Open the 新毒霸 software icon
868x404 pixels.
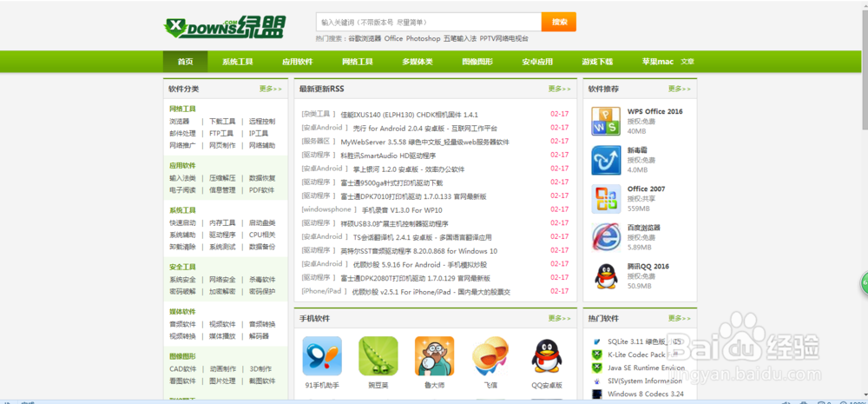click(606, 160)
